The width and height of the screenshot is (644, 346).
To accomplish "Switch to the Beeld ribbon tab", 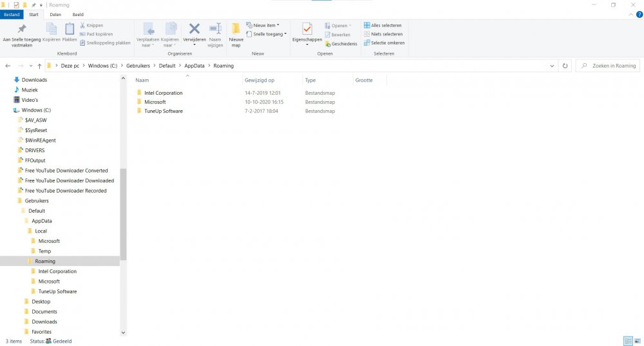I will pyautogui.click(x=77, y=14).
